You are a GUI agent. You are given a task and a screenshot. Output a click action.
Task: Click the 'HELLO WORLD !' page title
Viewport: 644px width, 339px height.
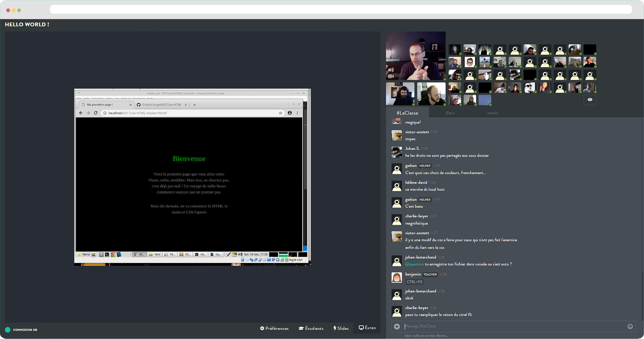tap(27, 24)
